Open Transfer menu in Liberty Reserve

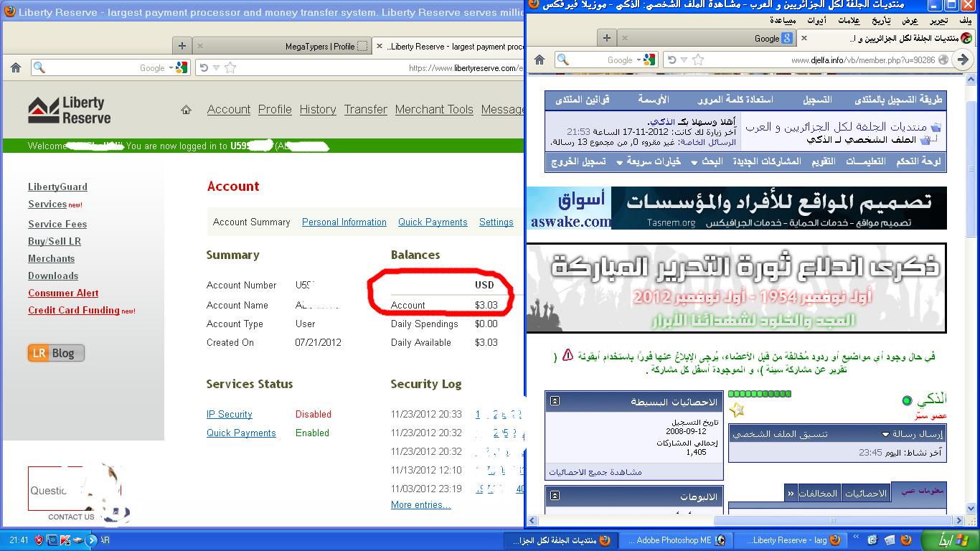(365, 109)
